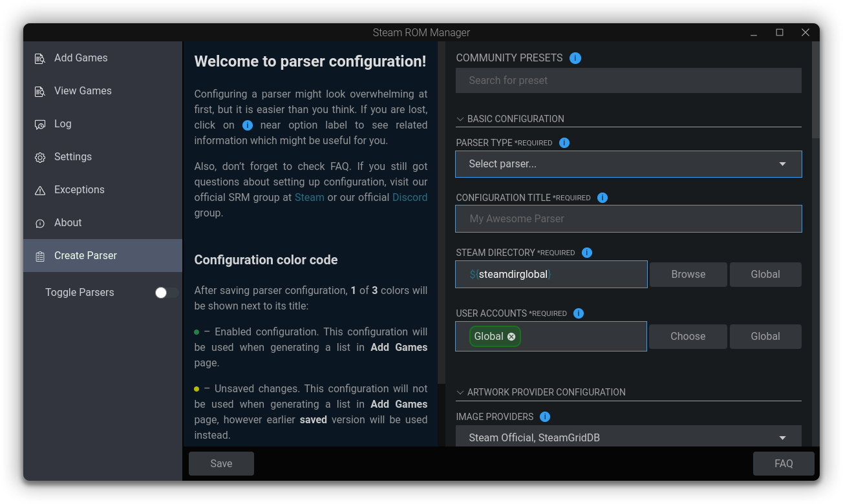843x504 pixels.
Task: Enable the Toggle Parsers switch
Action: [166, 293]
